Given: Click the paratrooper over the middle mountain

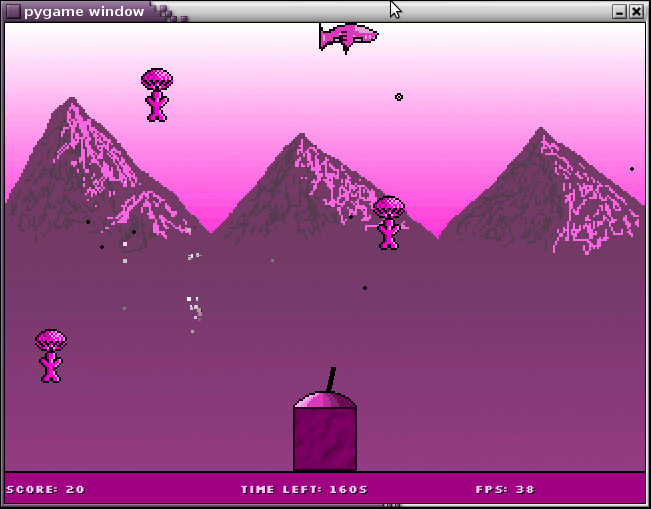Looking at the screenshot, I should 389,223.
